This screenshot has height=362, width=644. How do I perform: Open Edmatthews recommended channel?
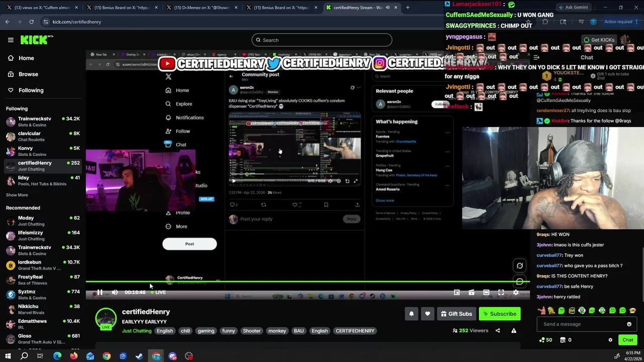click(x=43, y=324)
